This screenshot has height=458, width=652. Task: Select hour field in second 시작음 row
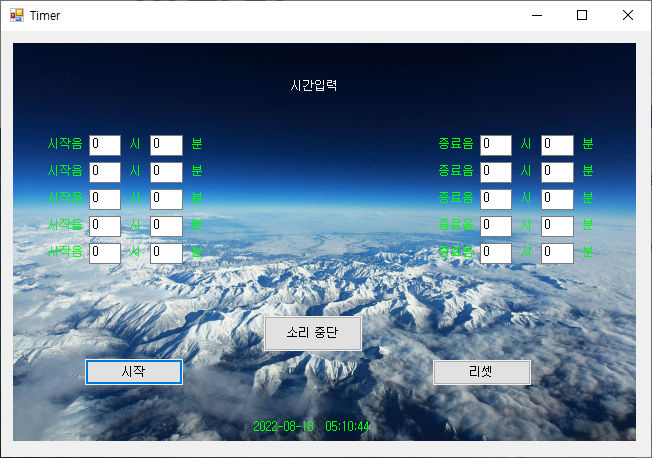pos(105,172)
